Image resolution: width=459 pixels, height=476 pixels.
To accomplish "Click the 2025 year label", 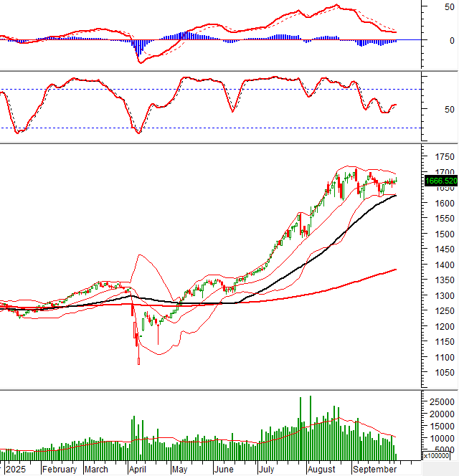I will [x=15, y=470].
